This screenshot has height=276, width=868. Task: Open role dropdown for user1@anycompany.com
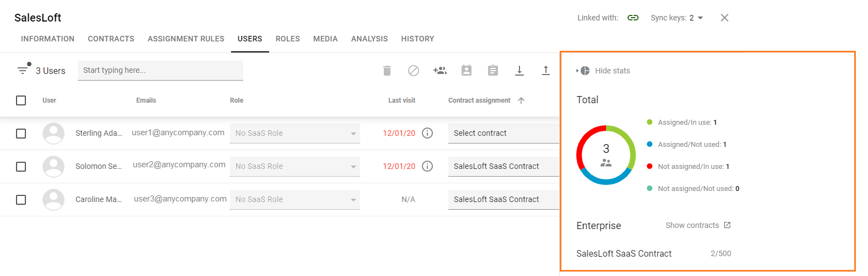pos(295,133)
